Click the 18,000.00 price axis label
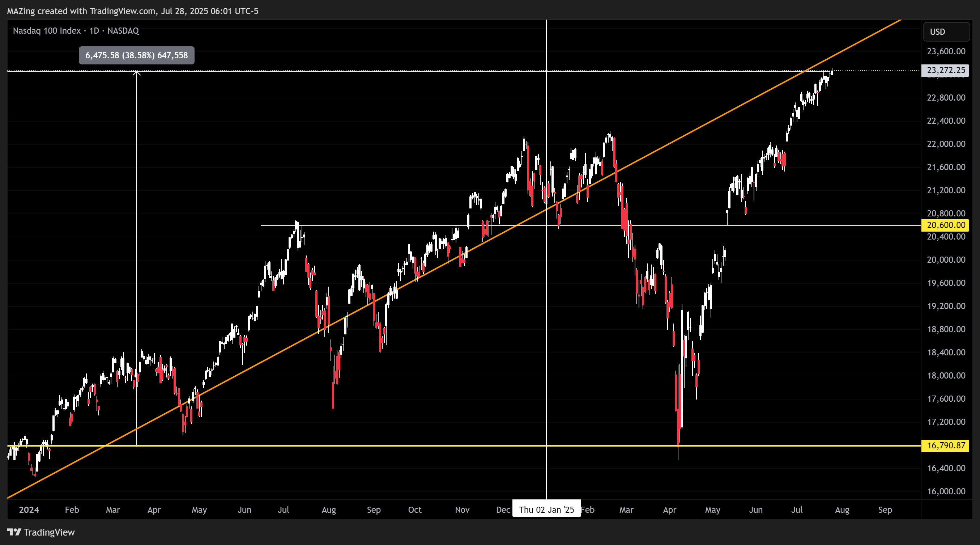Image resolution: width=980 pixels, height=545 pixels. [946, 376]
